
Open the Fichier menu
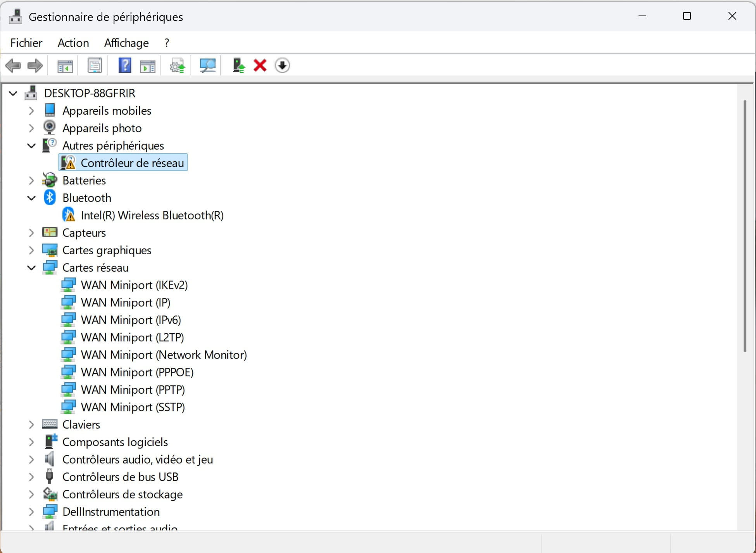[26, 43]
